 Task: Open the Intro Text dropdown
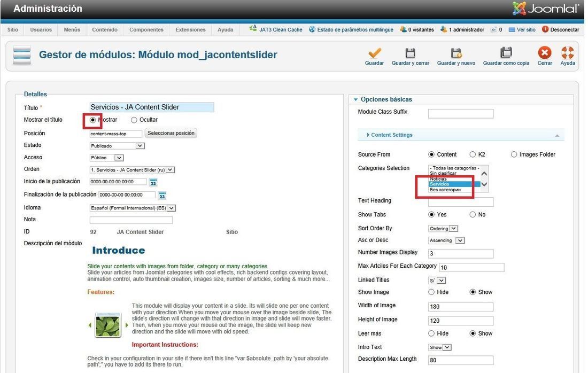(439, 347)
